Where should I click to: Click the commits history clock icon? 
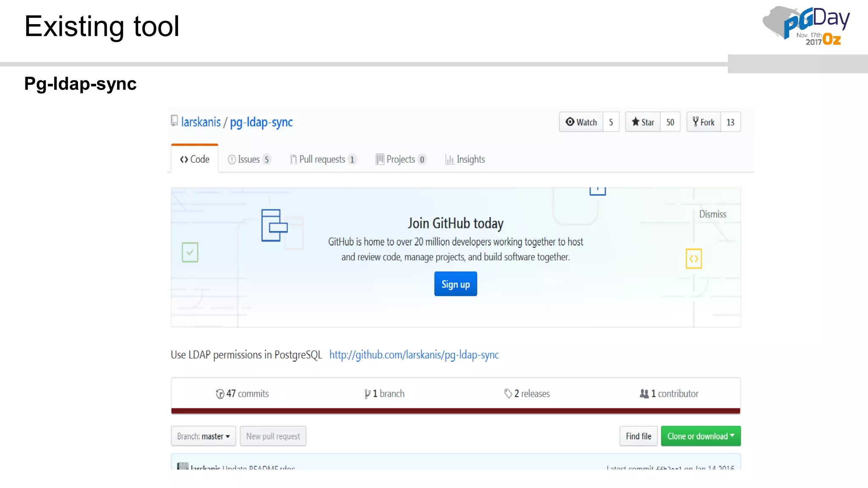click(x=220, y=394)
